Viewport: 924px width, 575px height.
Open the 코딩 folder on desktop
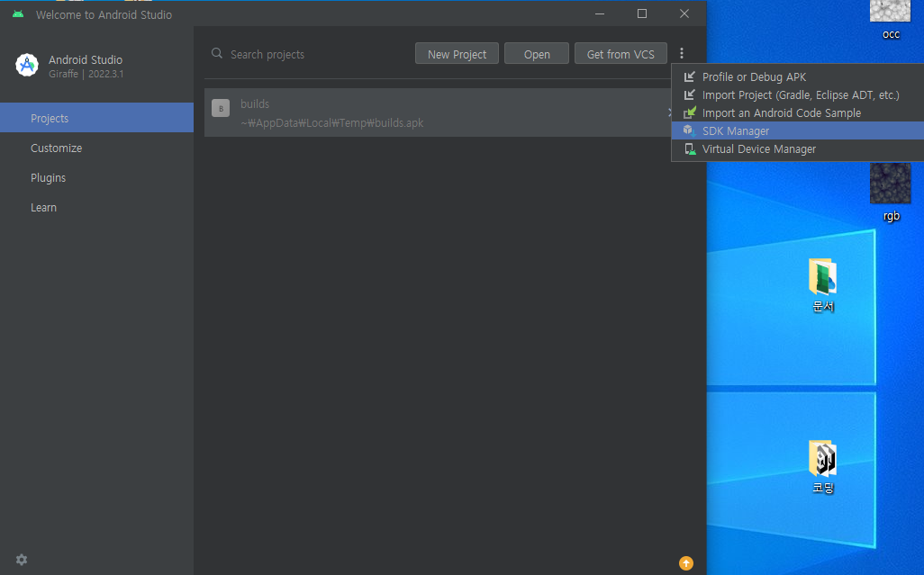point(822,467)
